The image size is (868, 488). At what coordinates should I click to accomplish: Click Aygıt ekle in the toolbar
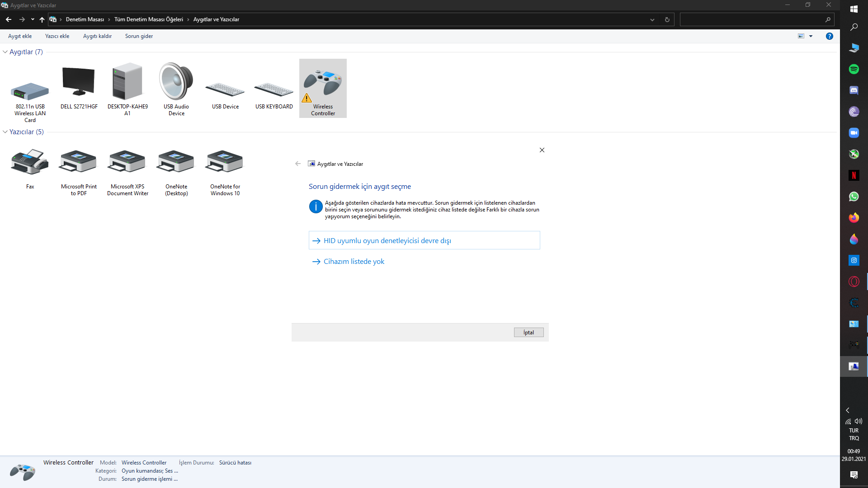(x=20, y=36)
